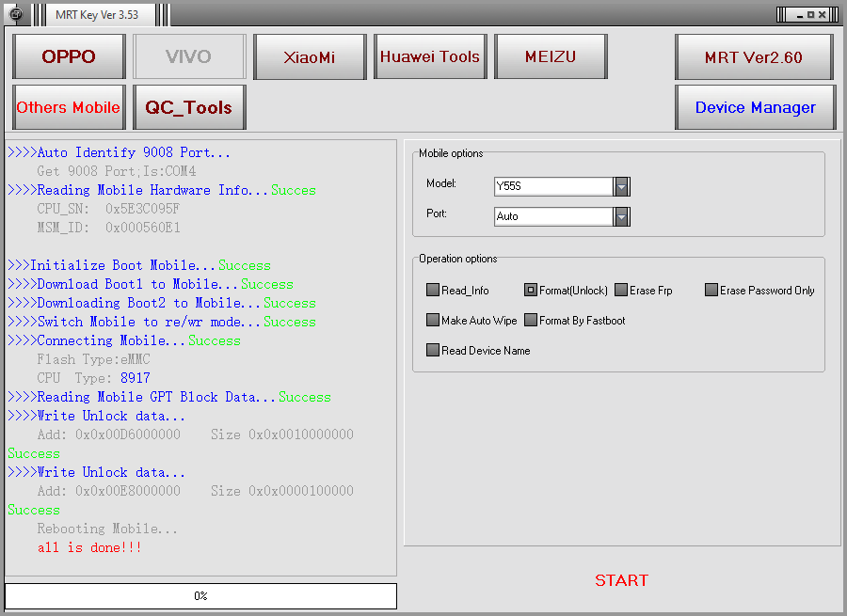Image resolution: width=847 pixels, height=616 pixels.
Task: Click the Model field showing Y55S
Action: [553, 187]
